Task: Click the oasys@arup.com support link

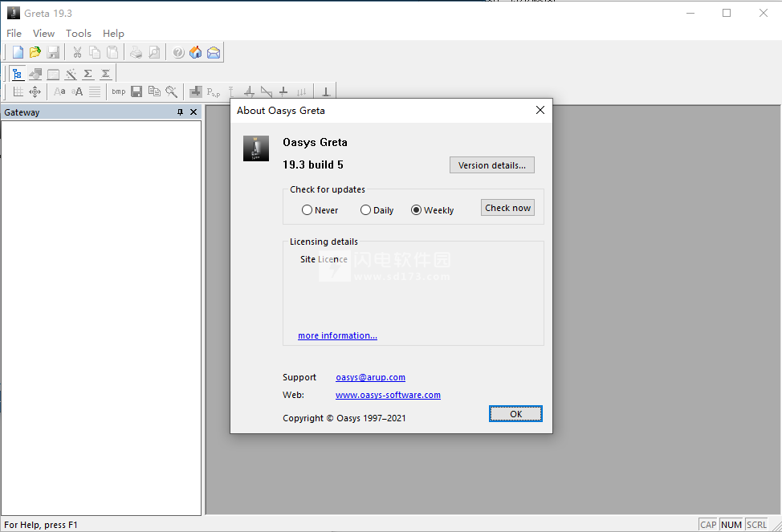Action: coord(371,377)
